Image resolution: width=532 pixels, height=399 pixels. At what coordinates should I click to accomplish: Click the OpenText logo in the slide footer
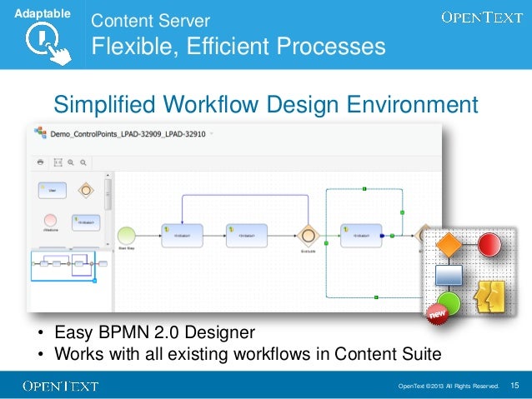tap(61, 387)
